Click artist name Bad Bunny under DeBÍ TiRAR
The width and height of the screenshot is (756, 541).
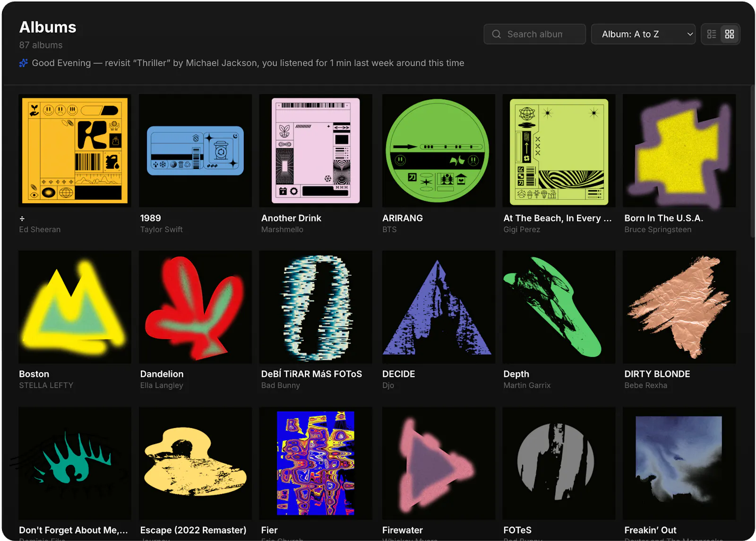(281, 385)
